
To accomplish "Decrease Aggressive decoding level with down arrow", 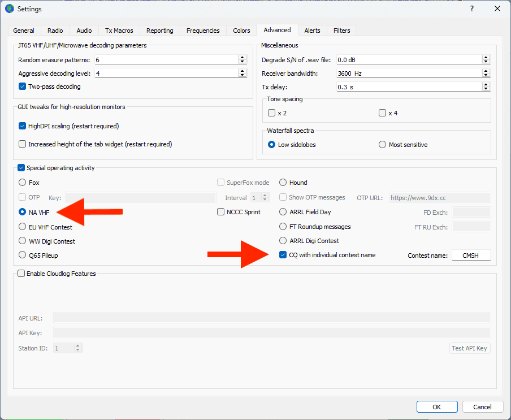I will click(242, 75).
